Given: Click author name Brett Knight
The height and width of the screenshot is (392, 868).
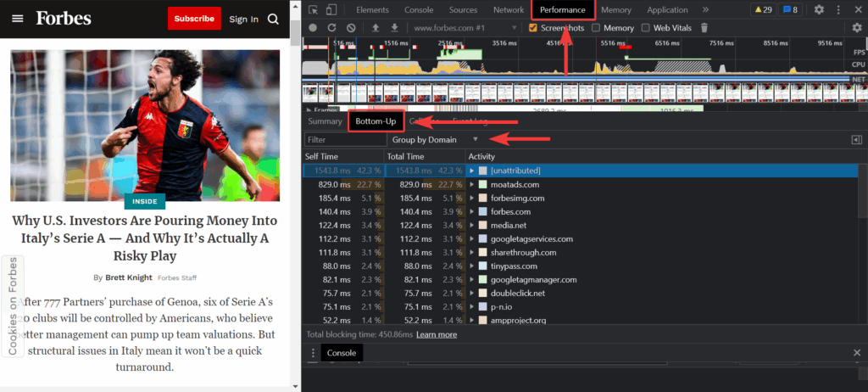Looking at the screenshot, I should click(x=129, y=277).
